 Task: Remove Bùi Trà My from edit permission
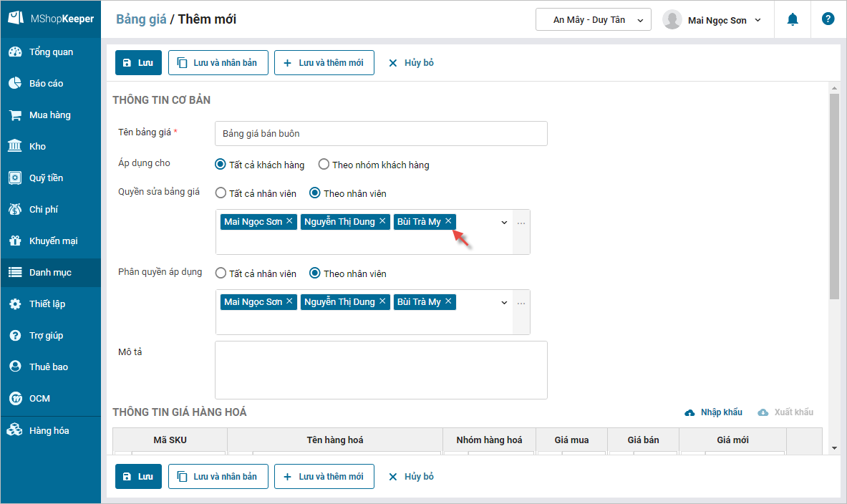coord(448,221)
